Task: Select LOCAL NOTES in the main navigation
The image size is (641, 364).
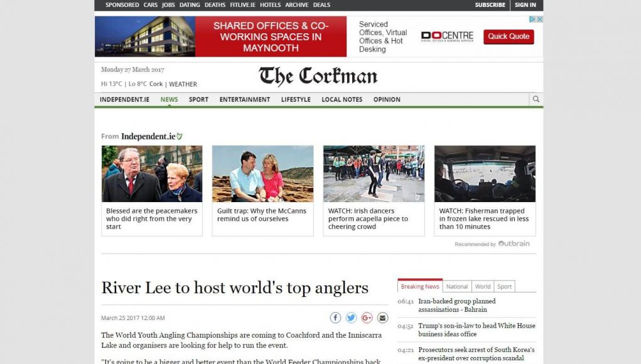Action: coord(342,99)
